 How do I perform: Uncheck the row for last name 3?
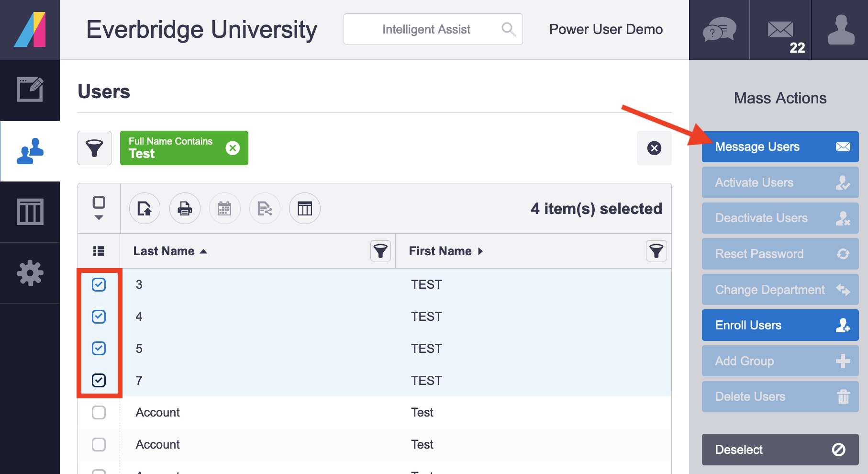click(x=99, y=284)
